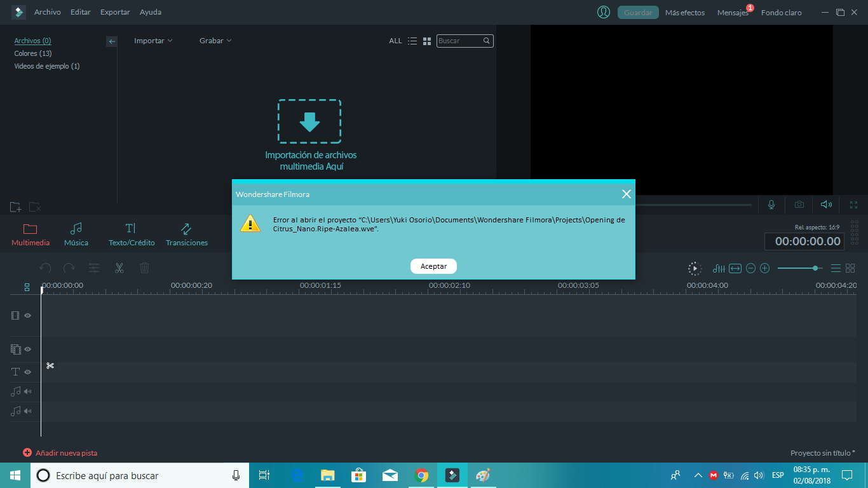This screenshot has width=868, height=488.
Task: Expand the Grabar dropdown
Action: coord(215,41)
